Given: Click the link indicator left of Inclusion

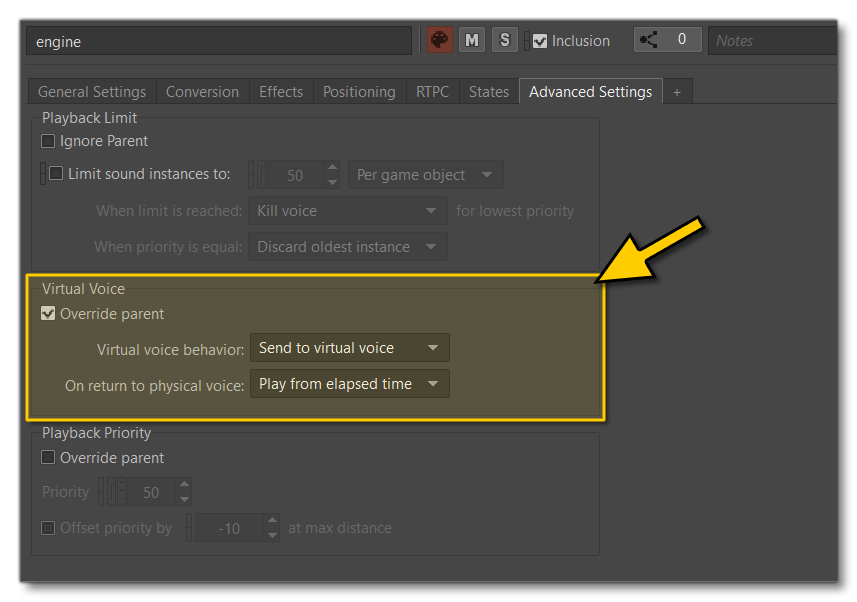Looking at the screenshot, I should pos(527,41).
